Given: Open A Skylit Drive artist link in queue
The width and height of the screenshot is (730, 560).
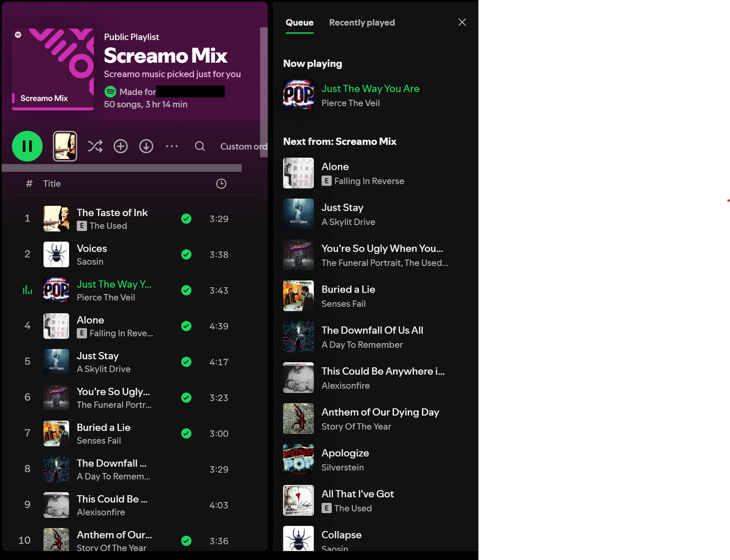Looking at the screenshot, I should tap(348, 222).
